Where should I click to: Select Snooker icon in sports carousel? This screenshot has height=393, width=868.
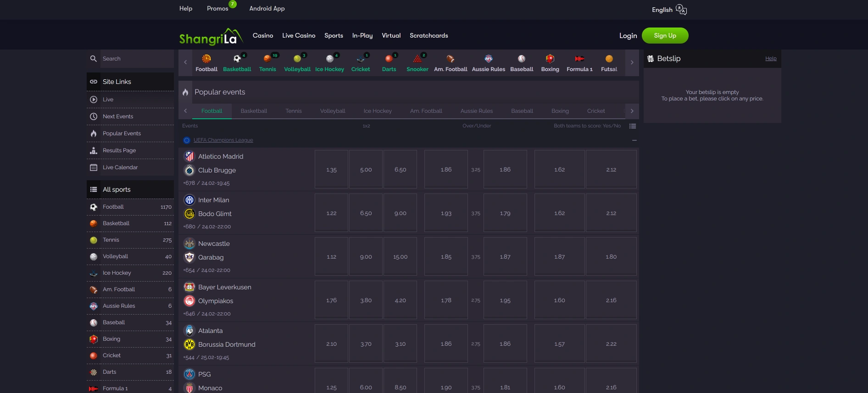point(417,58)
